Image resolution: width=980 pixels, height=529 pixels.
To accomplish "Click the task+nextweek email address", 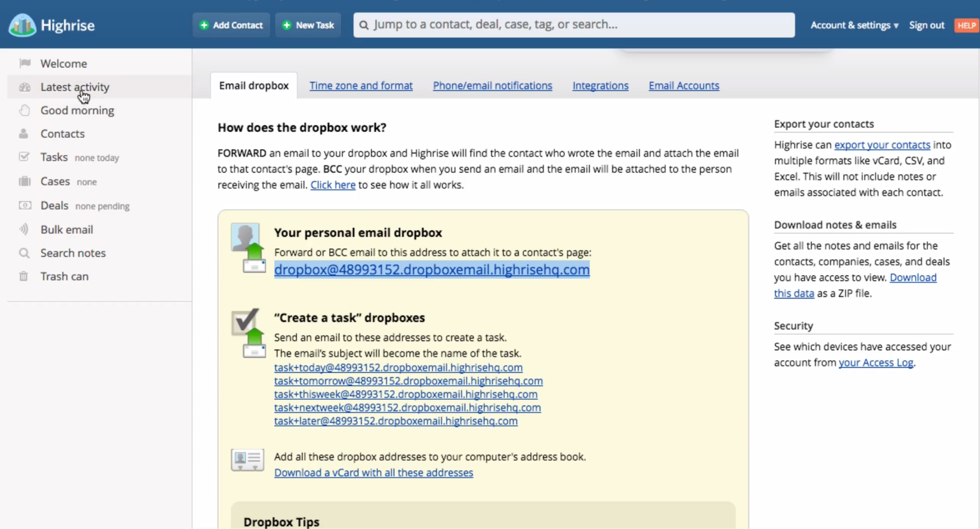I will click(x=407, y=408).
